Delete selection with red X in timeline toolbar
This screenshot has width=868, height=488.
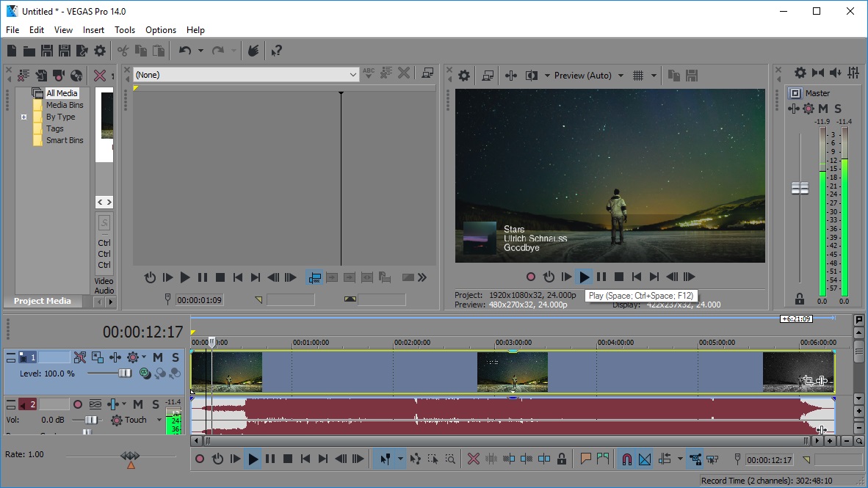(474, 459)
